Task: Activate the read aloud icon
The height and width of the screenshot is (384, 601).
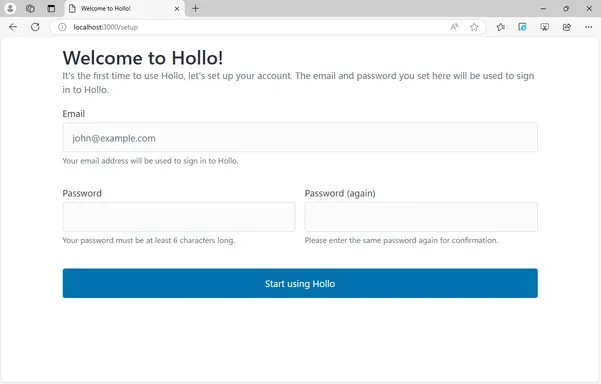Action: (454, 27)
